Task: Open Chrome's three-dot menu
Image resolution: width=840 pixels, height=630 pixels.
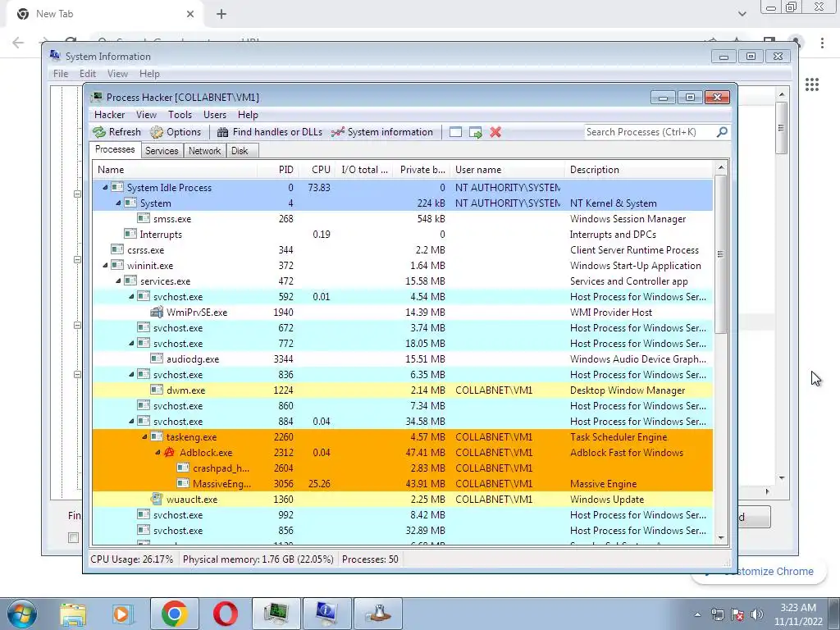Action: click(x=822, y=43)
